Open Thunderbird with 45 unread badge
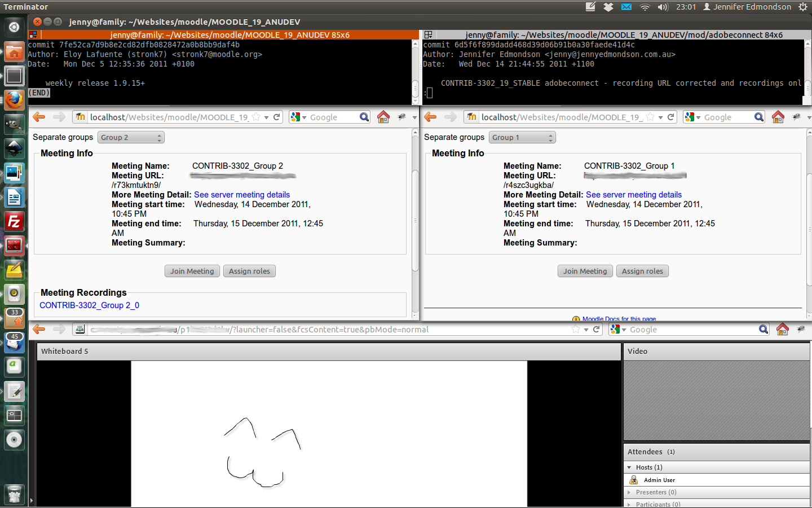 click(x=14, y=343)
